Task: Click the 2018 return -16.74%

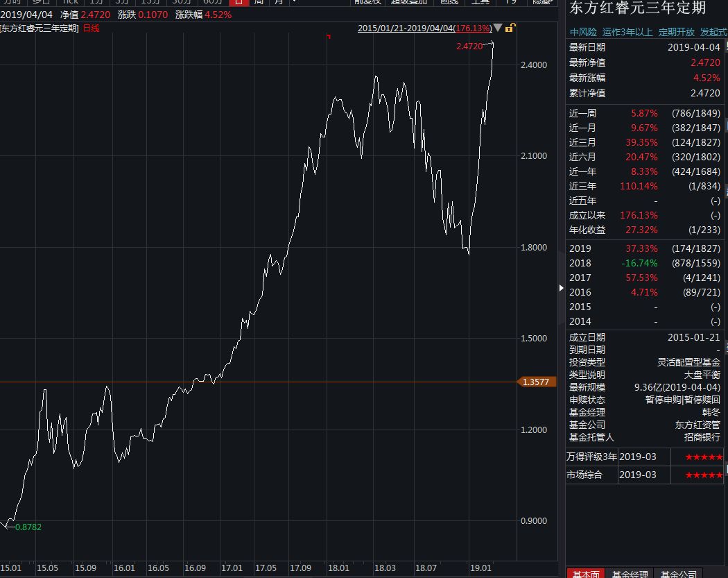Action: 639,263
